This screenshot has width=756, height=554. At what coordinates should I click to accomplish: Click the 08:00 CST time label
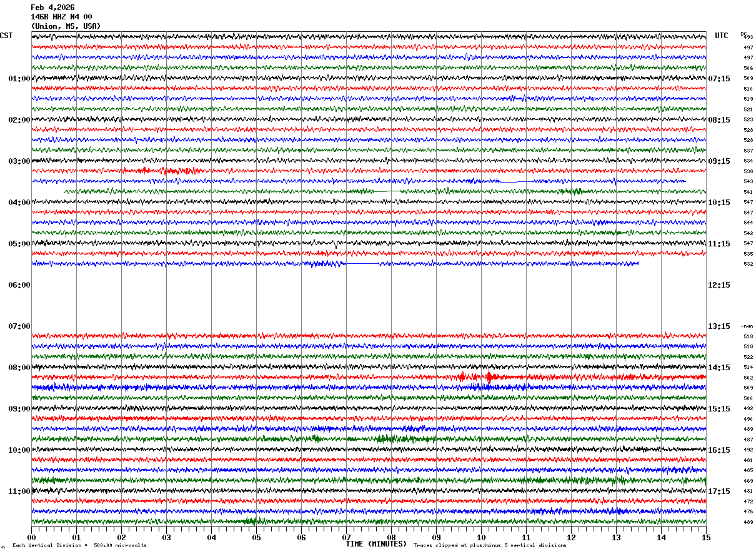pyautogui.click(x=19, y=368)
